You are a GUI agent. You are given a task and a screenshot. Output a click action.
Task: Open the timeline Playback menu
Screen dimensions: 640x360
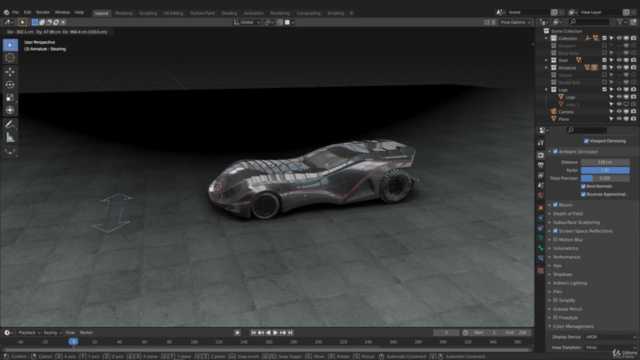(x=29, y=333)
